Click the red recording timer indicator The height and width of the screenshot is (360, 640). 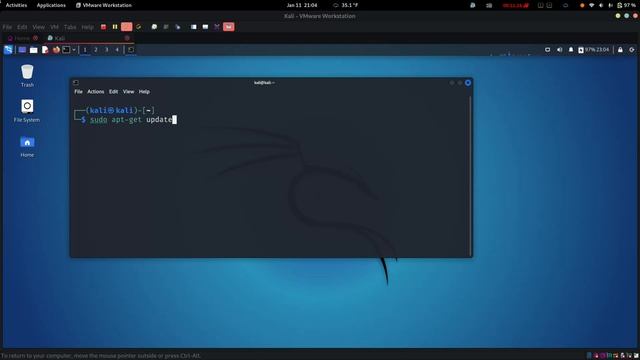point(516,5)
